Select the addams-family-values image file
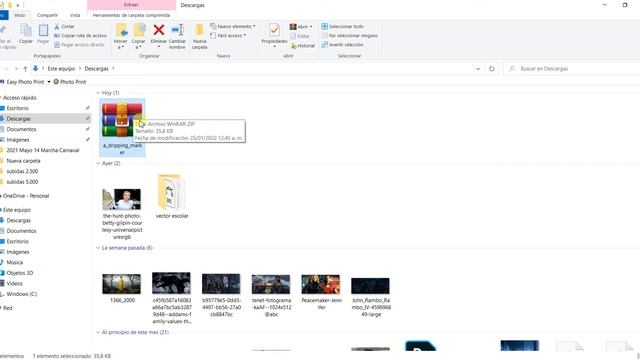The image size is (640, 360). click(171, 298)
